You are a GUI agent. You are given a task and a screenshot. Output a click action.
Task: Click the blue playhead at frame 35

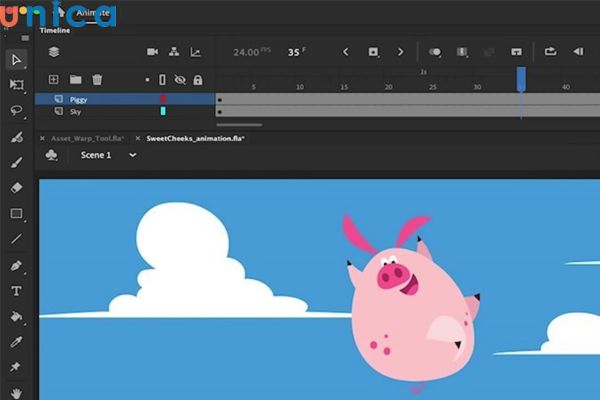[521, 79]
